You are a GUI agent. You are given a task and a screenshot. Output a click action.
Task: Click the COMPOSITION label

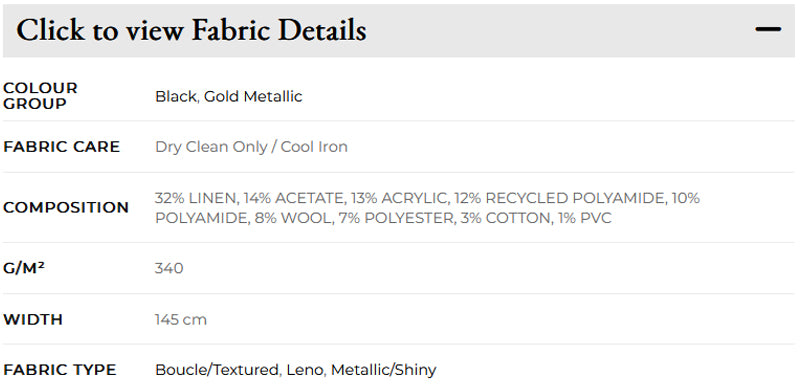[66, 208]
